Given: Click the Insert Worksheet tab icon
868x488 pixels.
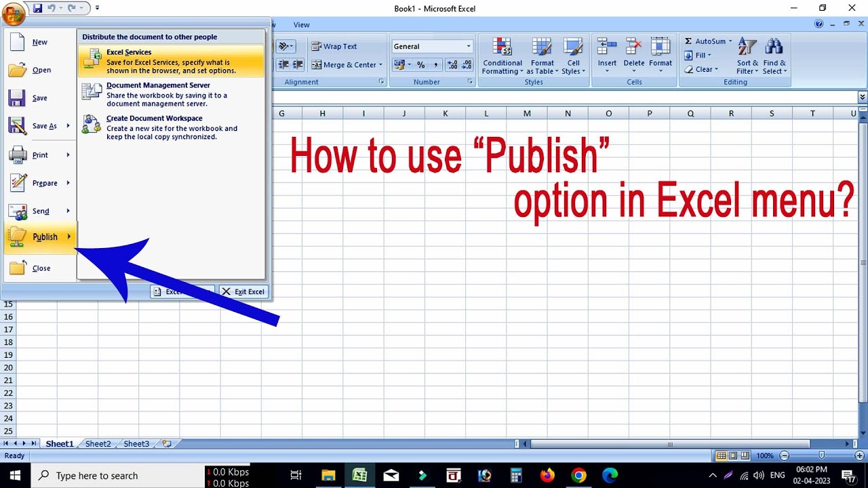Looking at the screenshot, I should coord(167,444).
